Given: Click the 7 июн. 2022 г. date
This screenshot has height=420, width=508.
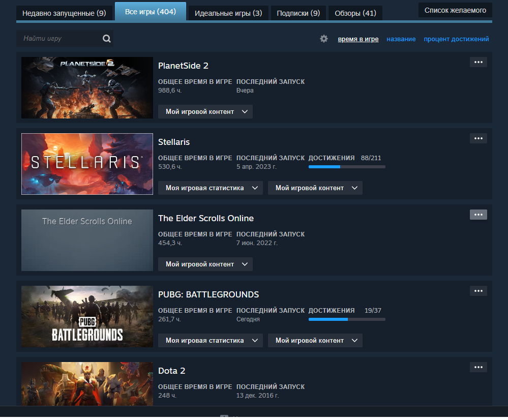Looking at the screenshot, I should click(257, 243).
